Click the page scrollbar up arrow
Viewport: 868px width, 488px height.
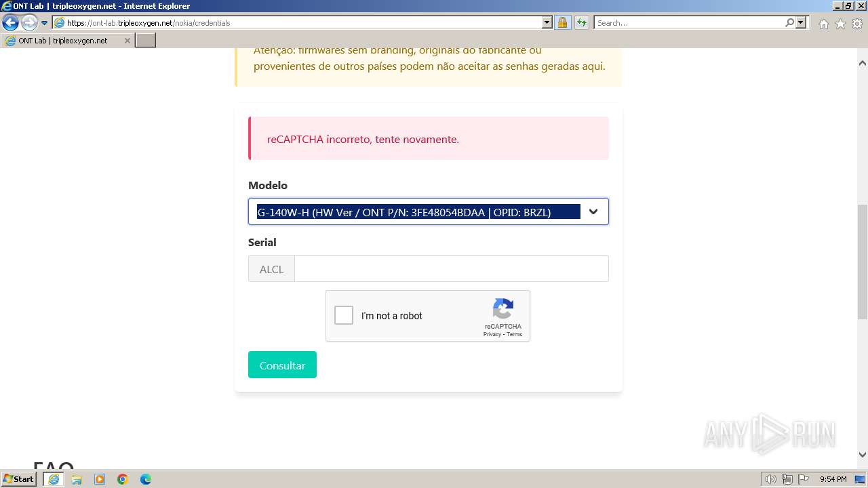(863, 63)
